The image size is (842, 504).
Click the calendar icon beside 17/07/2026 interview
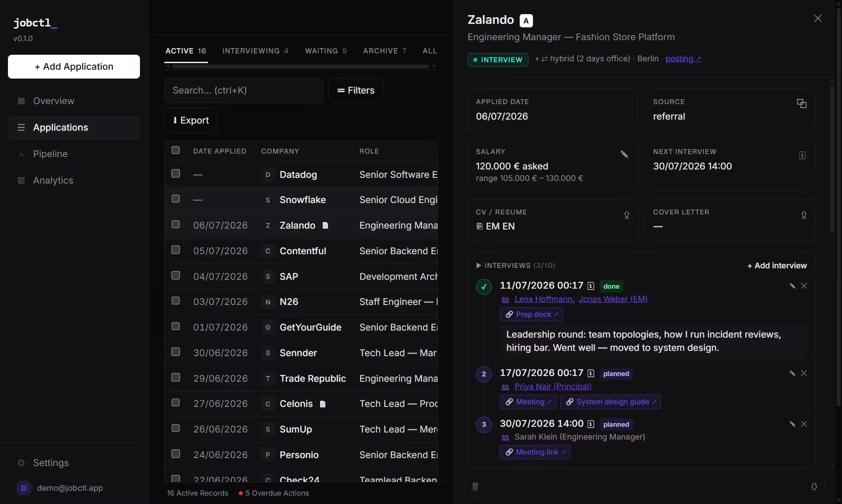[x=591, y=373]
